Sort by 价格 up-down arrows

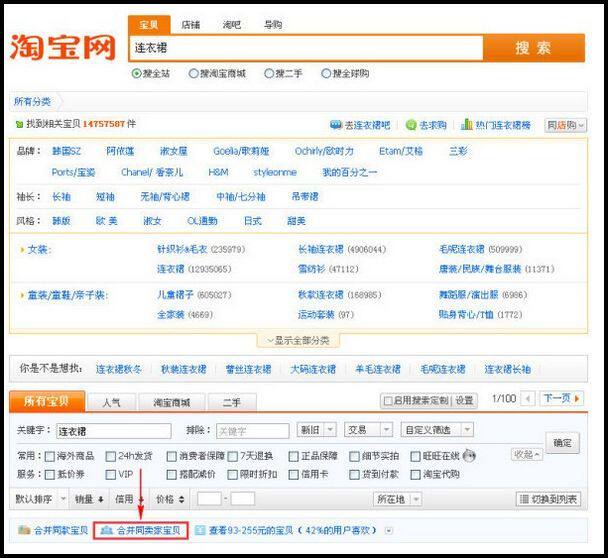coord(181,499)
